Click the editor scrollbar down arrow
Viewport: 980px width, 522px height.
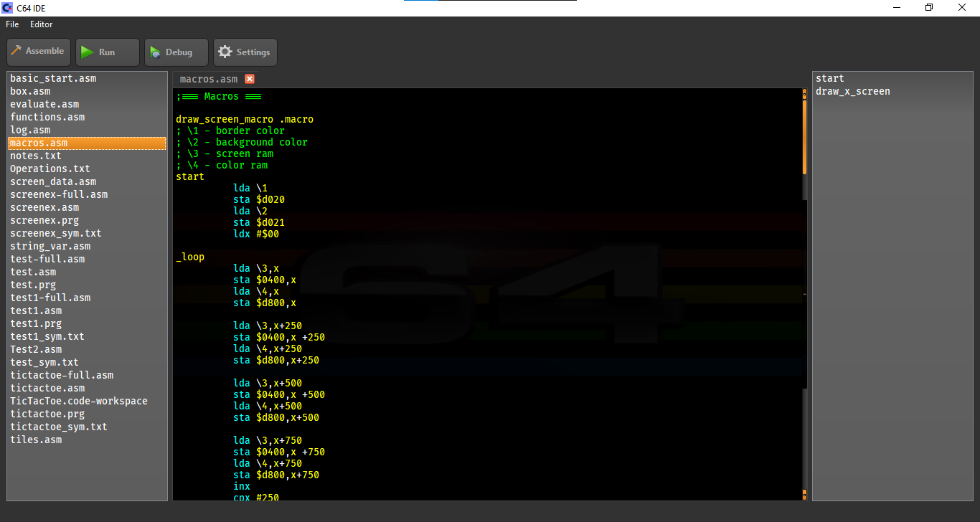click(x=804, y=494)
